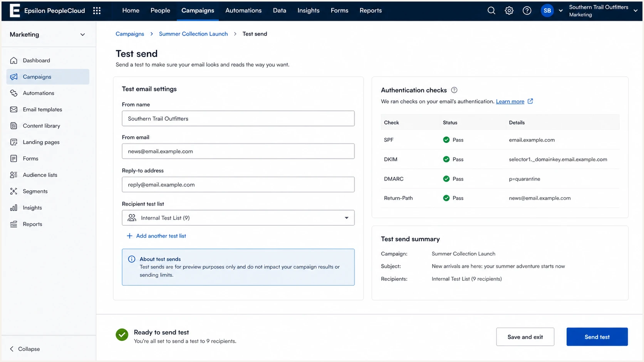Open search with the magnifier icon
The height and width of the screenshot is (362, 644).
[x=491, y=10]
